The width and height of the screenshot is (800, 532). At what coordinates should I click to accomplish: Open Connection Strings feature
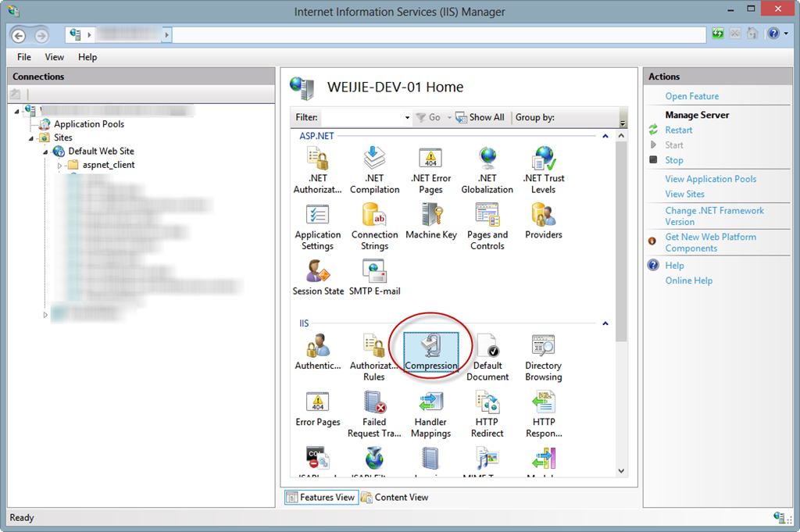click(374, 227)
